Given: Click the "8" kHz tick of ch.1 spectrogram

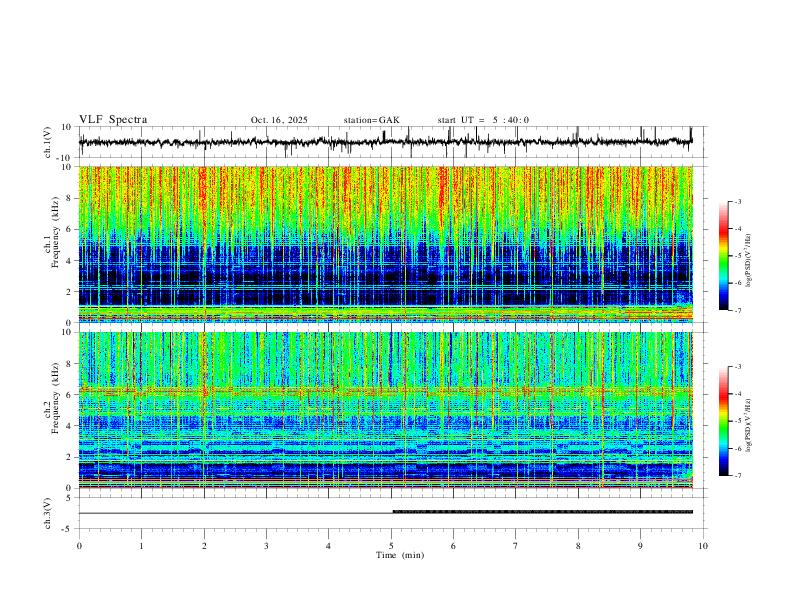Looking at the screenshot, I should click(70, 198).
